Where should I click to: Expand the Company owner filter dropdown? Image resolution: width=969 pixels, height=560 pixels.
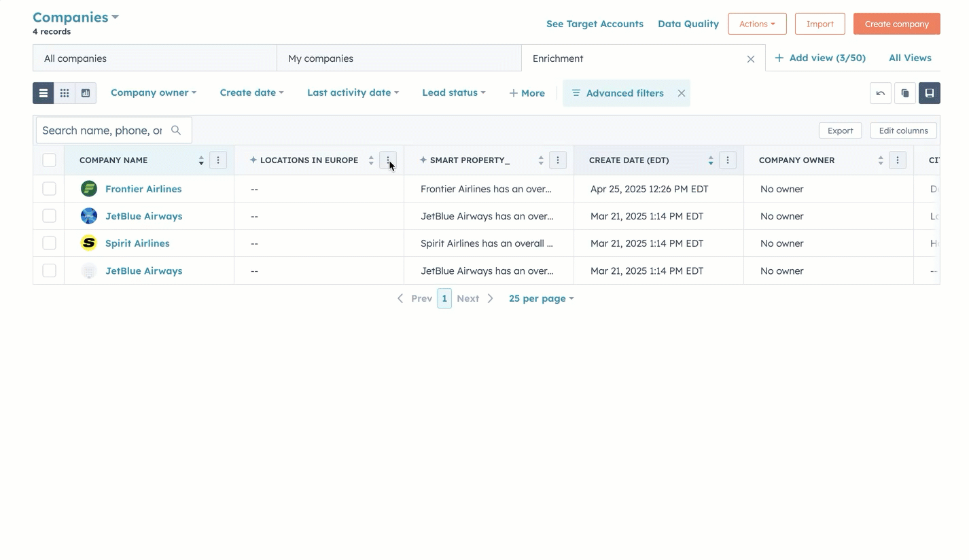point(153,93)
